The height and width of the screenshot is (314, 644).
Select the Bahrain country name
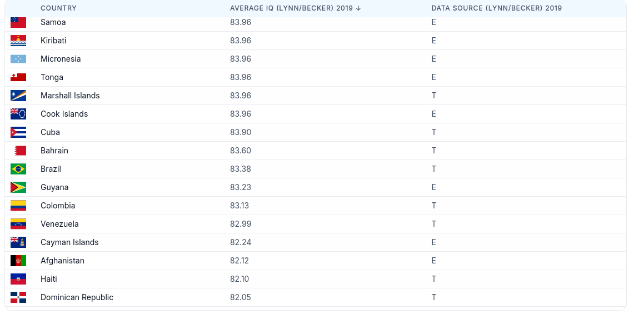pos(54,151)
